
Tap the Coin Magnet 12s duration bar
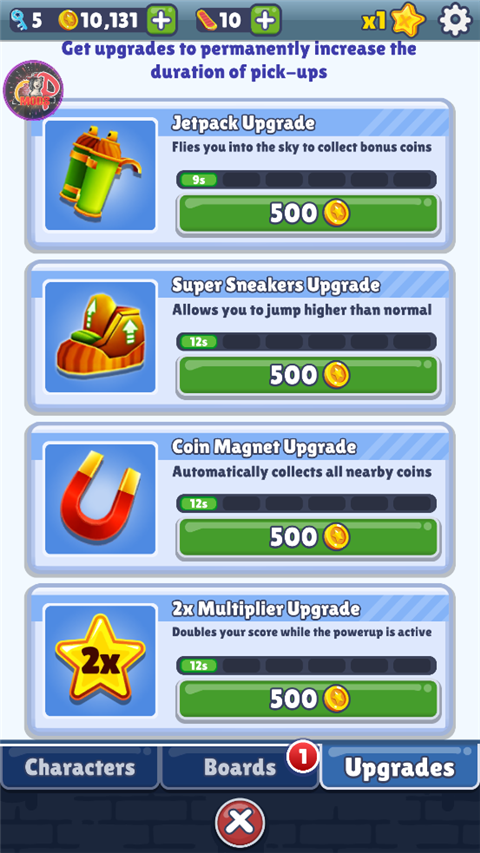pos(306,503)
